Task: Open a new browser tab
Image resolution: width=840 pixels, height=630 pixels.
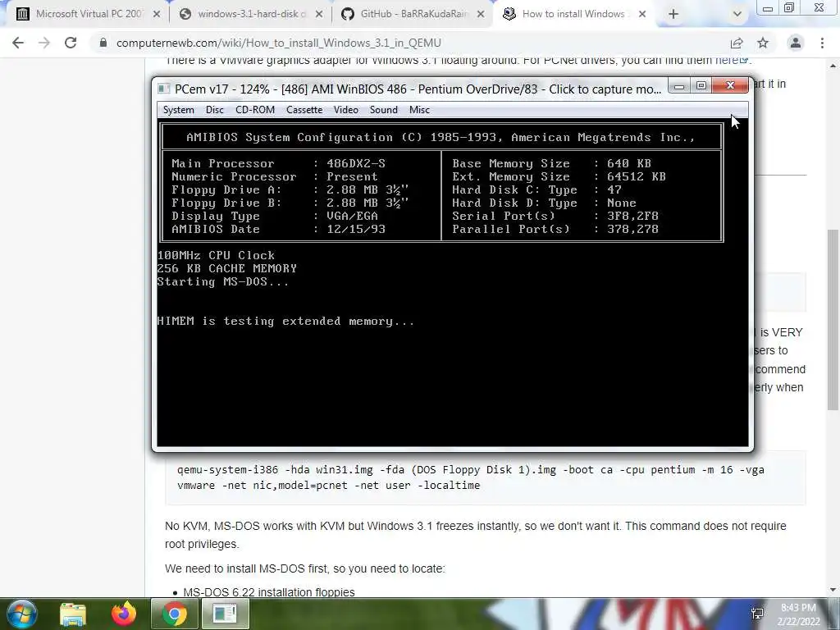Action: (673, 15)
